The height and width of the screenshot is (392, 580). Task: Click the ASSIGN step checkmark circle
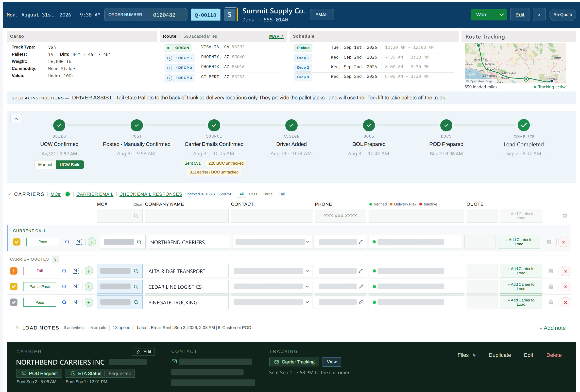(291, 125)
